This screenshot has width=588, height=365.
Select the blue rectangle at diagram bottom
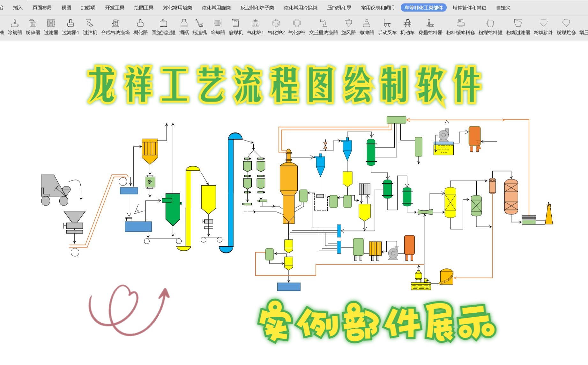tap(289, 287)
